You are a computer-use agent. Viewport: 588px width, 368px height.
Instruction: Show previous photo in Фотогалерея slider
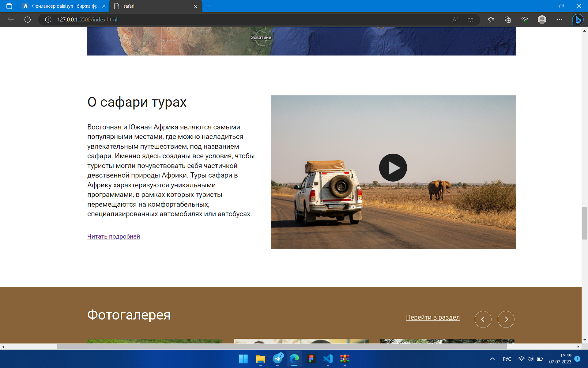(x=483, y=319)
